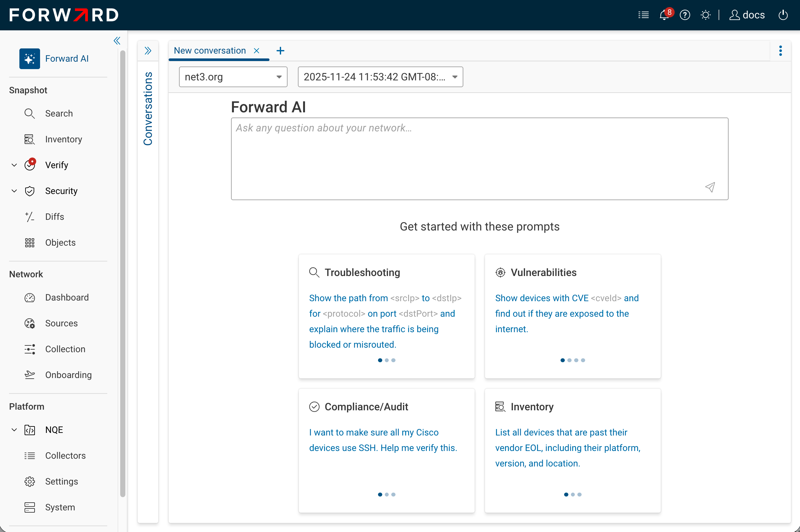The width and height of the screenshot is (800, 532).
Task: Expand the Security menu chevron
Action: (x=14, y=191)
